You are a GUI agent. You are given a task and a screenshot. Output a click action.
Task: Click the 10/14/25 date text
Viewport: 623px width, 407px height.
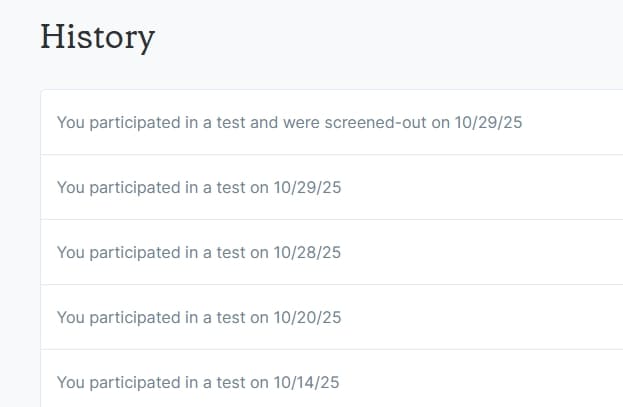click(x=308, y=382)
